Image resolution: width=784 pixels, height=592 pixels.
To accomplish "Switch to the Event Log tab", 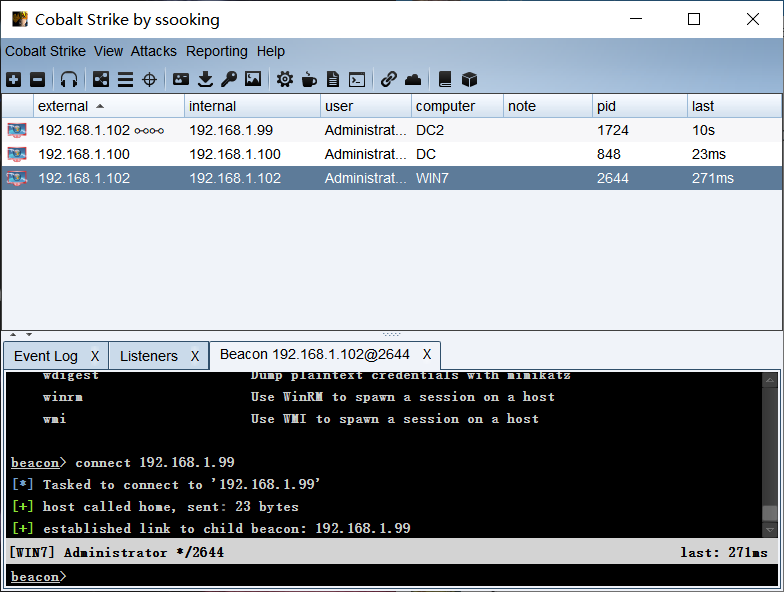I will [x=46, y=356].
